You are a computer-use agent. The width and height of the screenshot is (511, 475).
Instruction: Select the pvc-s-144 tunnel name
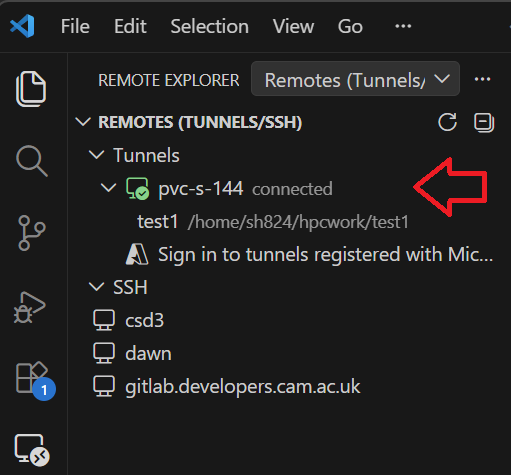pyautogui.click(x=201, y=189)
